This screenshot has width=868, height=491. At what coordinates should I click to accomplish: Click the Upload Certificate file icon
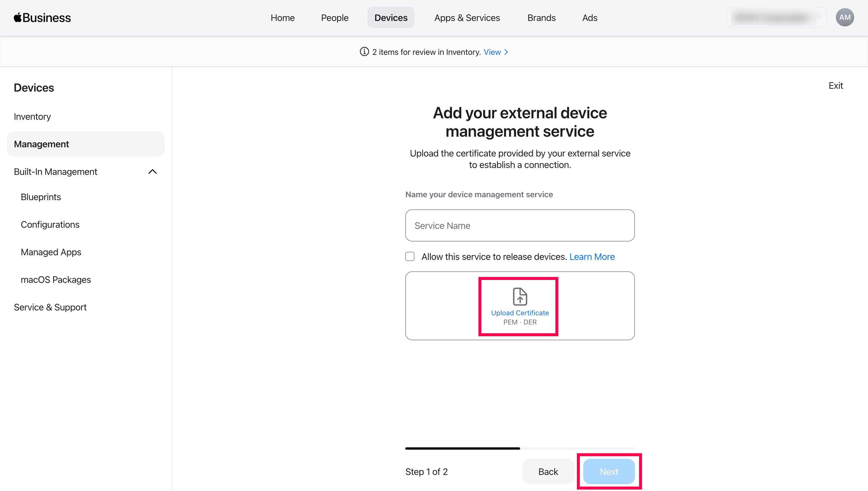pos(520,297)
